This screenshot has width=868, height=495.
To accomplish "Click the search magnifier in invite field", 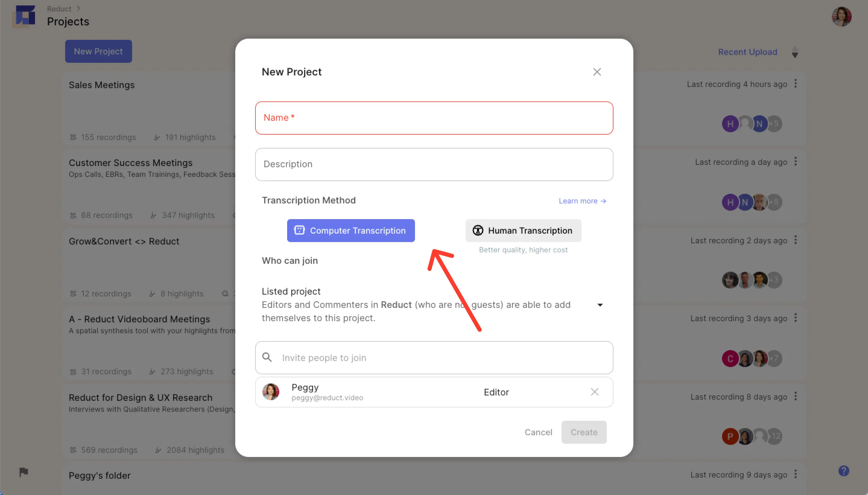I will click(x=267, y=357).
